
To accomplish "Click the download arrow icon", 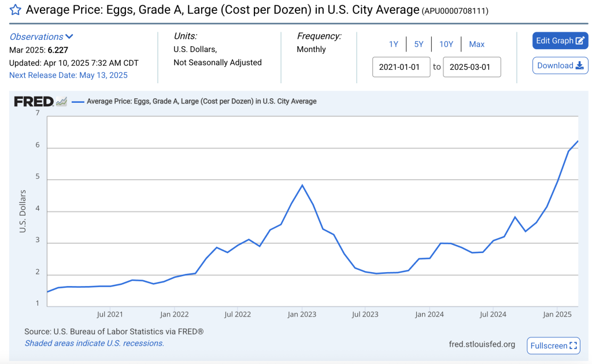I will tap(579, 66).
